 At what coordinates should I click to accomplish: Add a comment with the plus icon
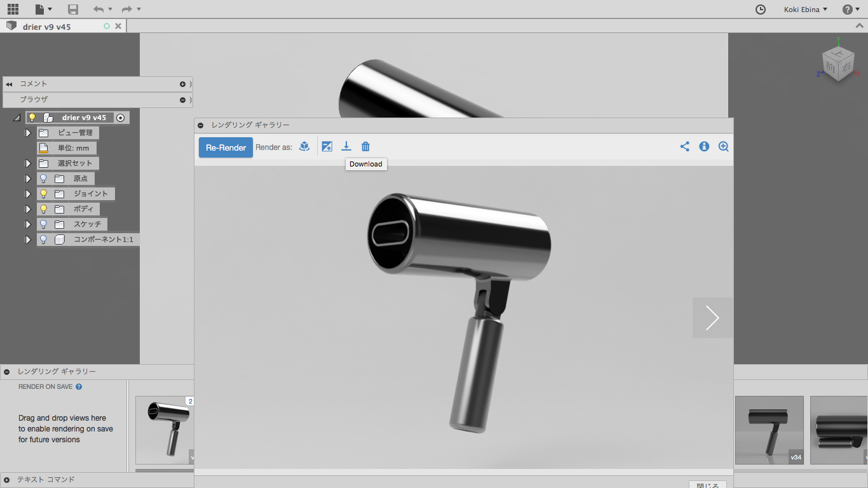click(183, 84)
